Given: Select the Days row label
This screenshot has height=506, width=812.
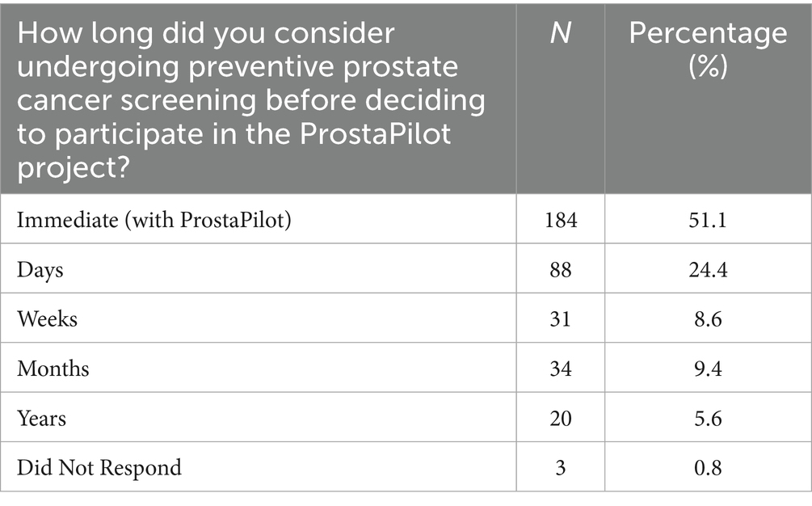Looking at the screenshot, I should [x=40, y=270].
